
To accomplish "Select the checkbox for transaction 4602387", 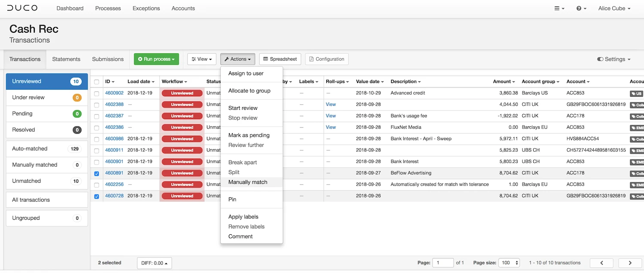I will [x=97, y=116].
